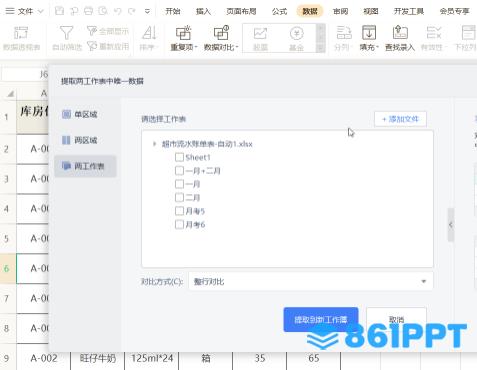Image resolution: width=477 pixels, height=370 pixels.
Task: Switch to the 页面布局 ribbon tab
Action: point(241,11)
